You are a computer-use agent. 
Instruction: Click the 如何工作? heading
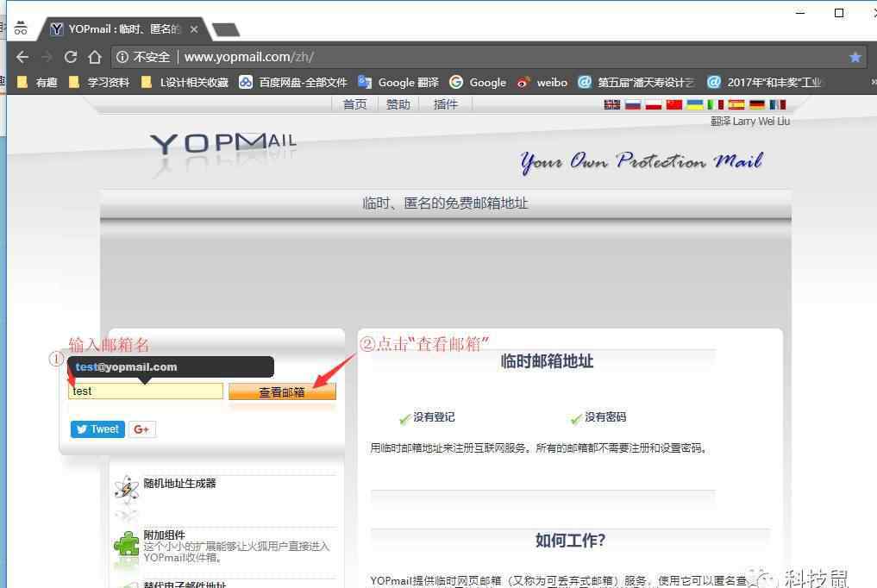pos(570,541)
